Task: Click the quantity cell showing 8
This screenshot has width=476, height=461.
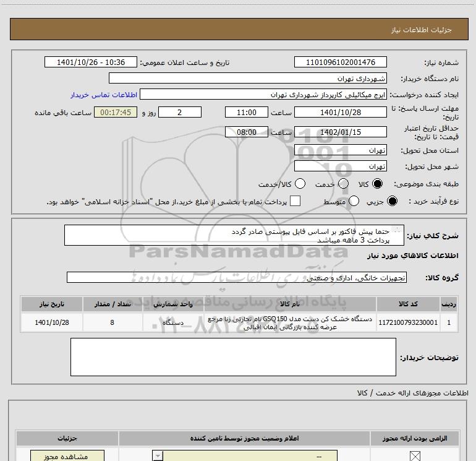Action: (113, 322)
